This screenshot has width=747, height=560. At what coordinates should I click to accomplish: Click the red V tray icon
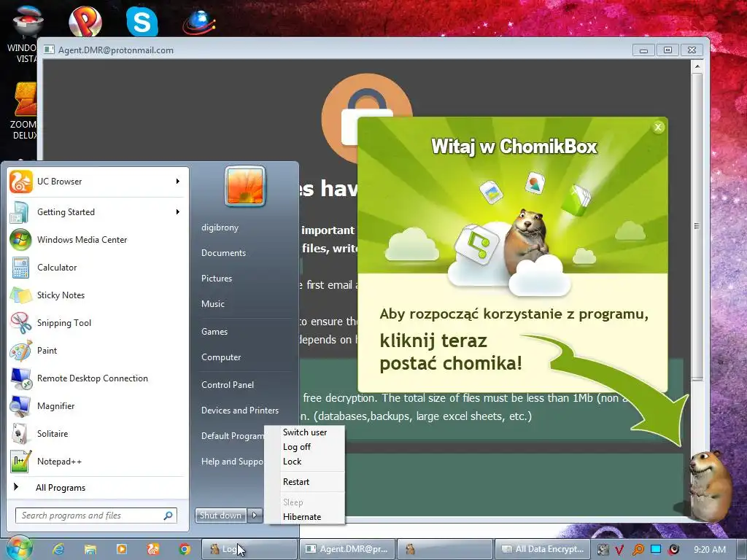point(619,550)
